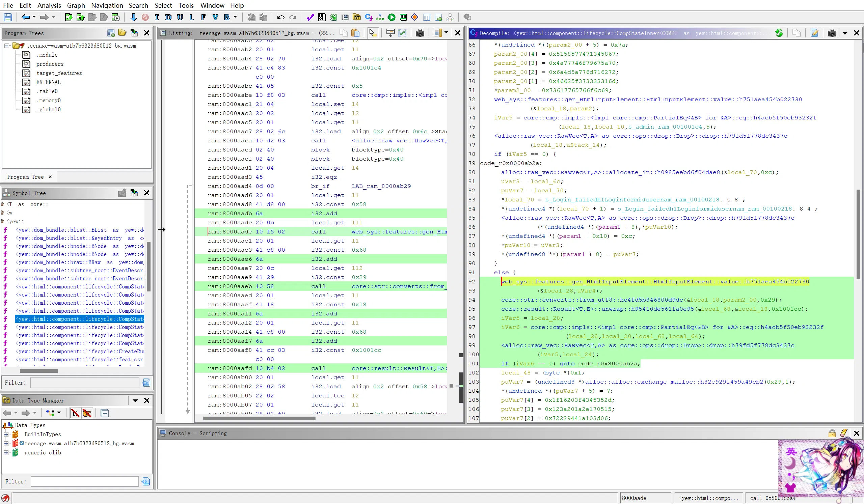Screen dimensions: 864x504
Task: Click the down arrow direction toggle icon
Action: [134, 17]
